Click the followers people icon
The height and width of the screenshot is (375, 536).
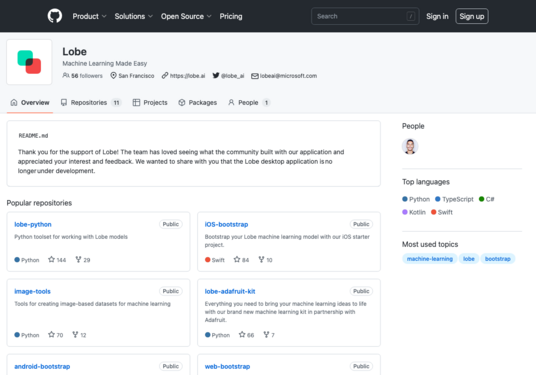[66, 76]
